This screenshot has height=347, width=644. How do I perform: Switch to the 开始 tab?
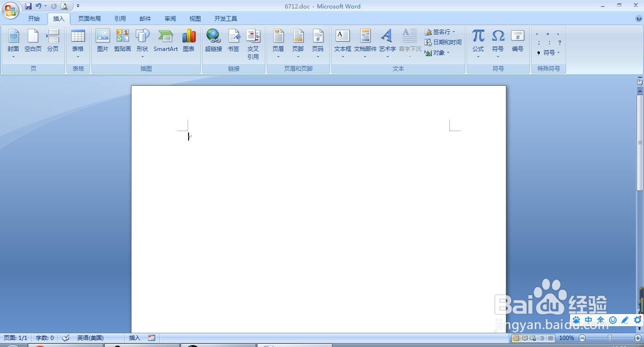[34, 19]
